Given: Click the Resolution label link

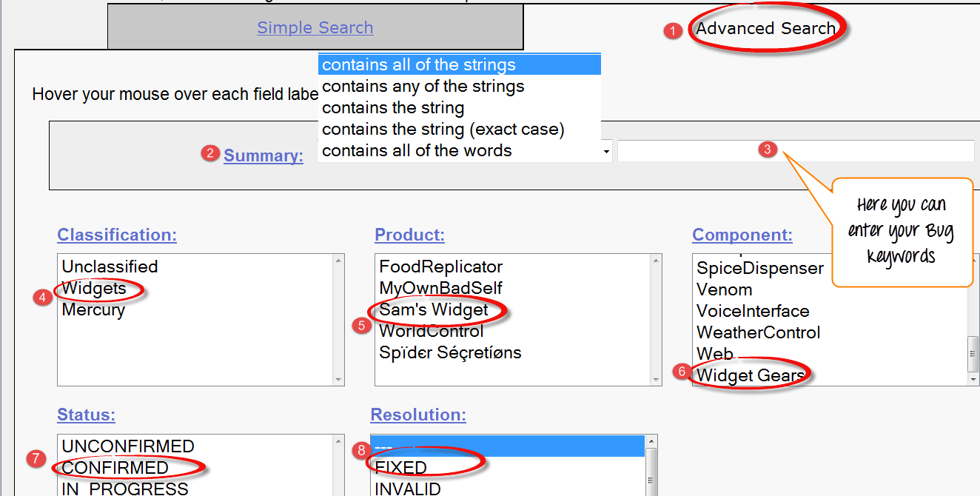Looking at the screenshot, I should pyautogui.click(x=418, y=415).
